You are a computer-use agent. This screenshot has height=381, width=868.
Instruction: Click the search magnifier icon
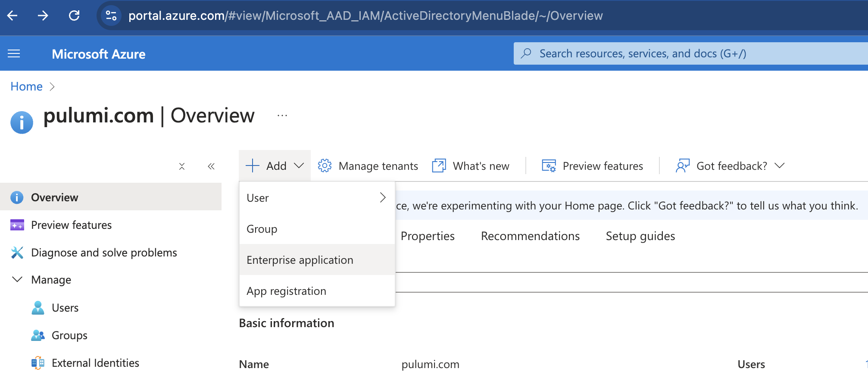526,53
